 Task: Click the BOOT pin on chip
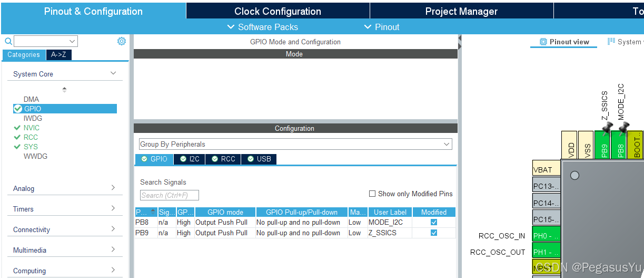point(636,145)
